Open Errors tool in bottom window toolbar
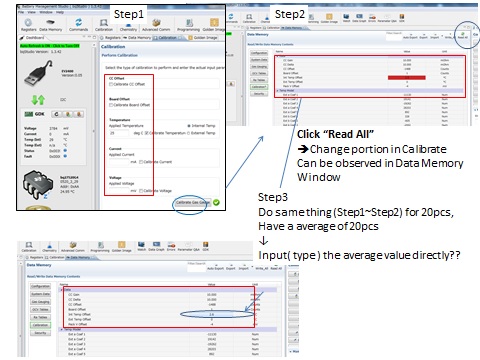 point(171,247)
